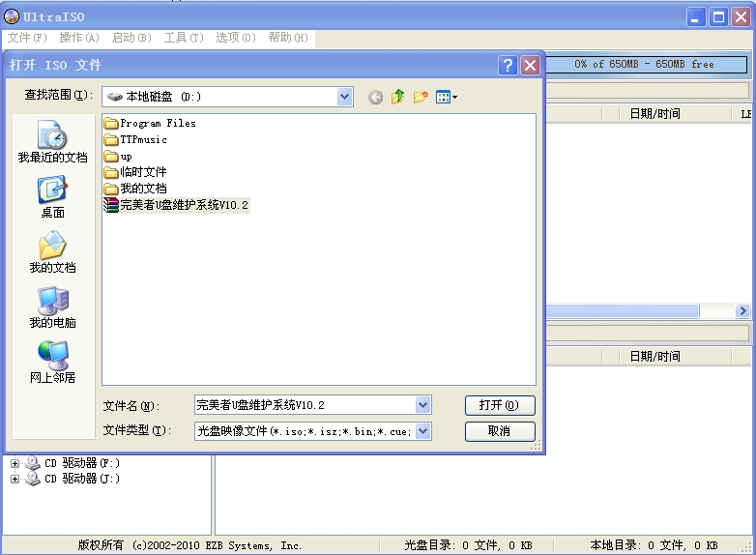Open the 操作(A) menu

pos(79,38)
